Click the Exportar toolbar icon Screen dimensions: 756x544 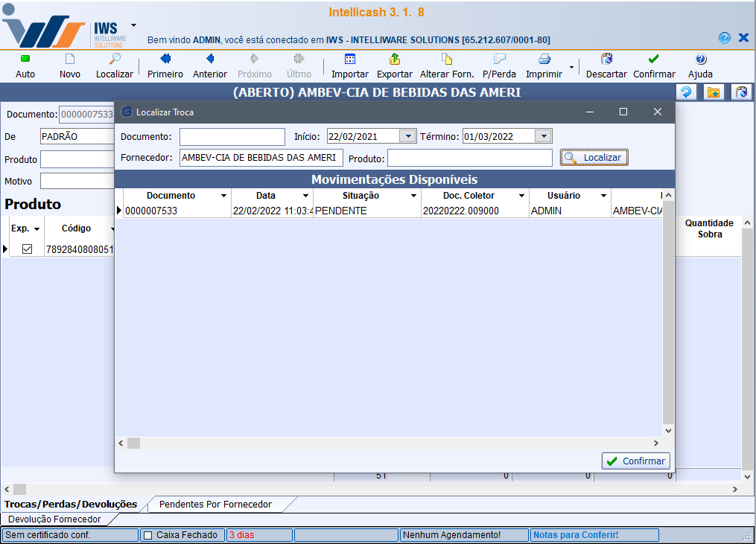point(394,65)
